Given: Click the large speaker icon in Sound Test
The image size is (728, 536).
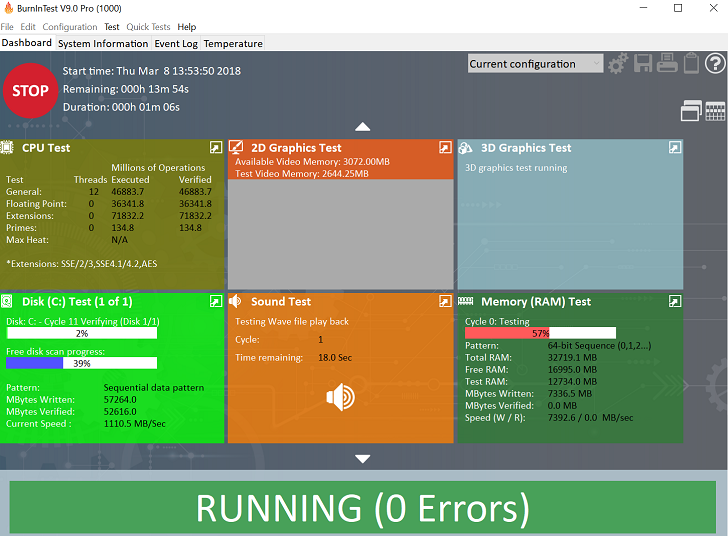Looking at the screenshot, I should pos(340,397).
